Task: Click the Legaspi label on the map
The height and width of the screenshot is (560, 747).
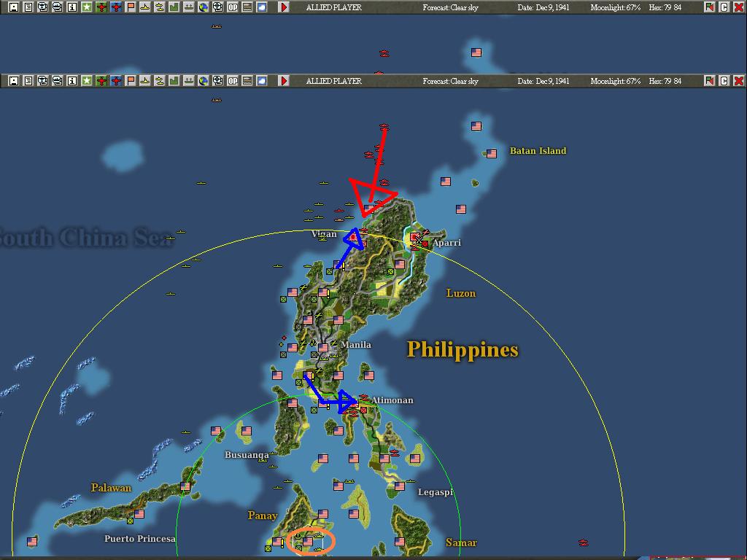Action: (x=435, y=492)
